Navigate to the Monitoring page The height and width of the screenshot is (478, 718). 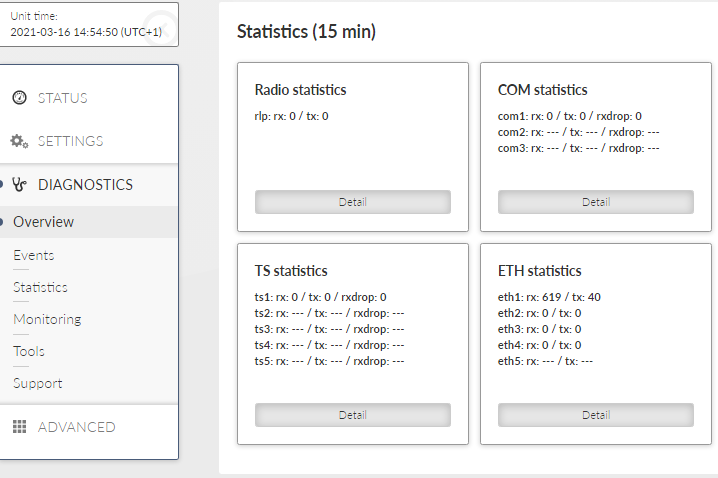pyautogui.click(x=47, y=319)
